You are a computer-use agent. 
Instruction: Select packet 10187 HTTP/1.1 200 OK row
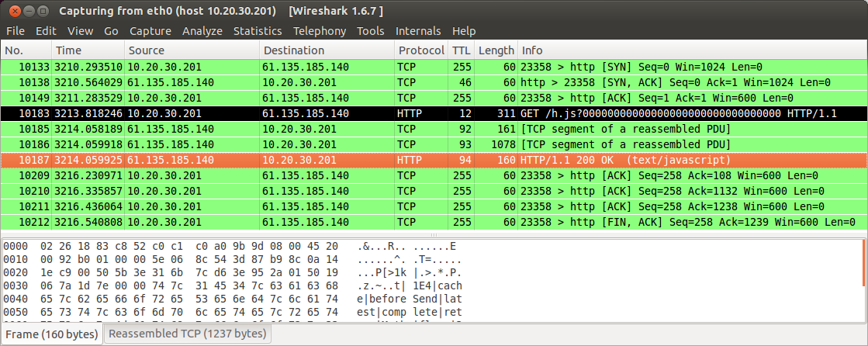tap(434, 160)
